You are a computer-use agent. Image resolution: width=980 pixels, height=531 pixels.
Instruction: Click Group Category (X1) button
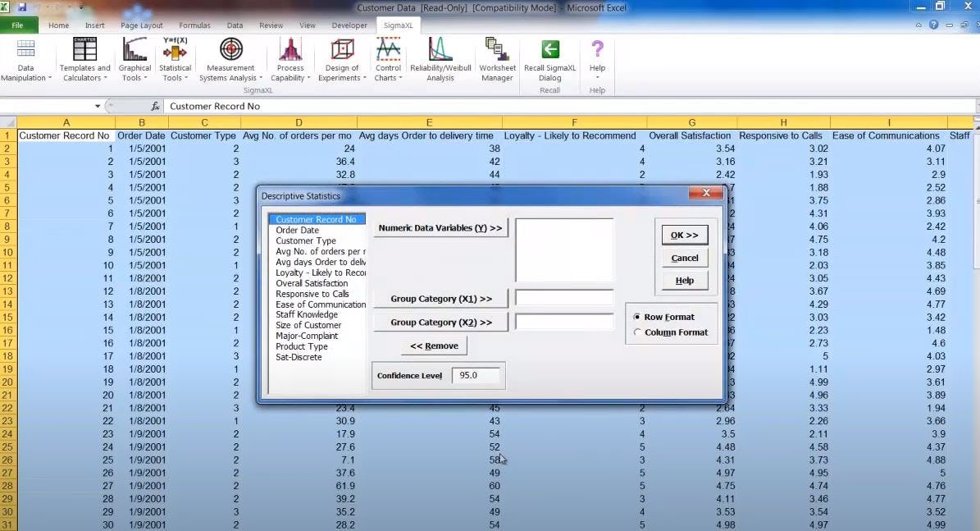tap(440, 299)
